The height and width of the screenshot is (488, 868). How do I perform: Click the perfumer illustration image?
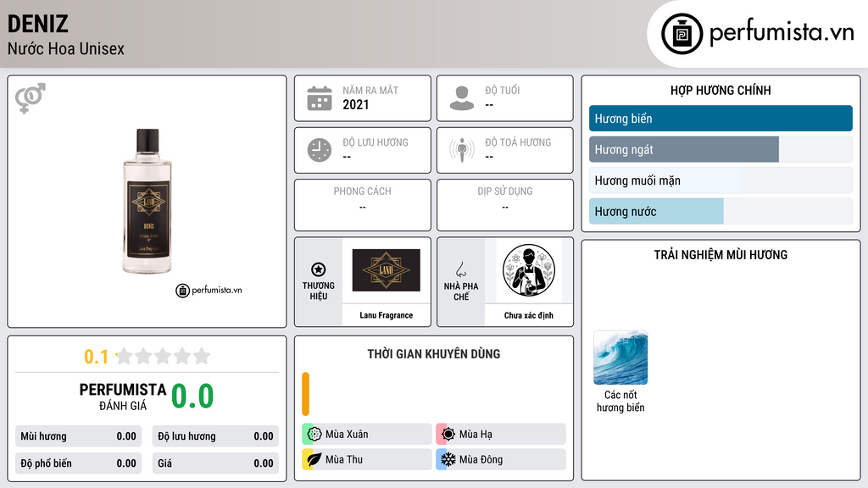(529, 270)
